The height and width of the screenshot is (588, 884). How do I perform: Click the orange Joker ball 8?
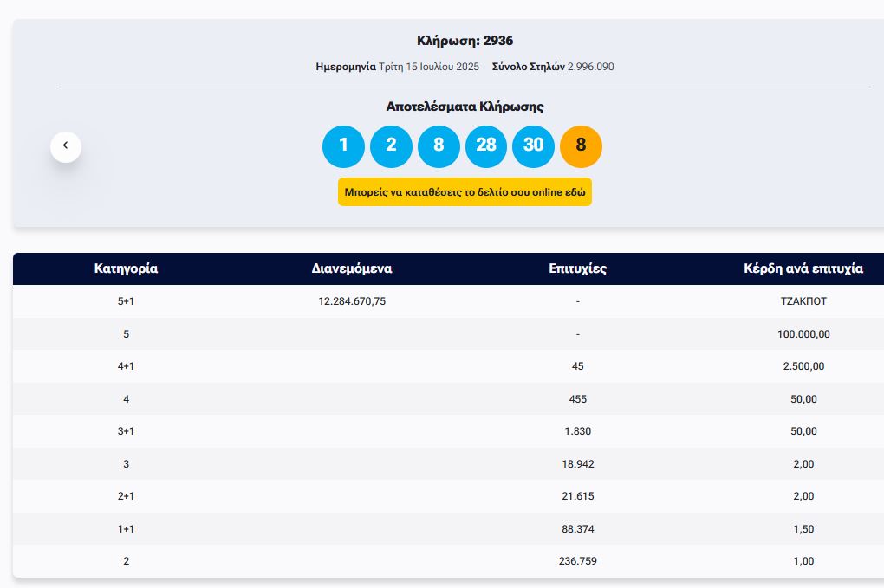pos(581,145)
